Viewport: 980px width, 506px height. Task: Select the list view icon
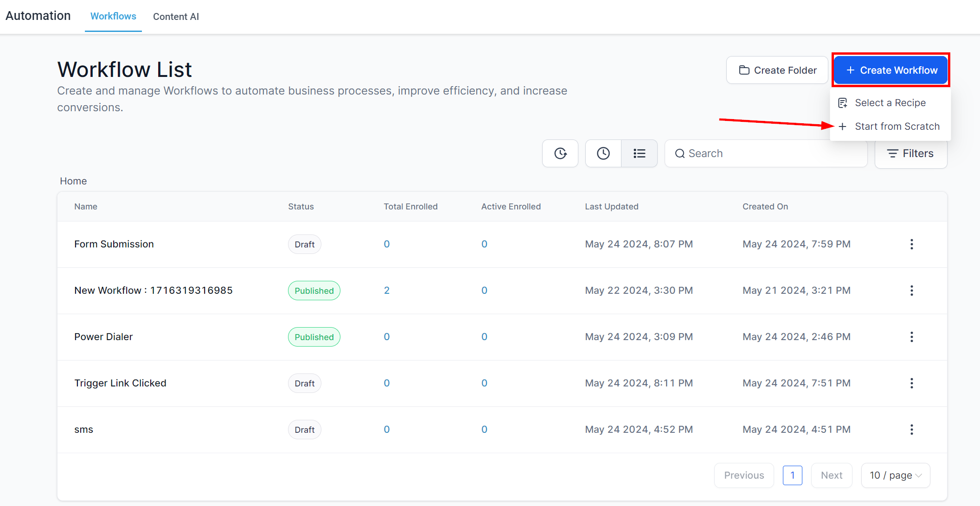click(639, 153)
